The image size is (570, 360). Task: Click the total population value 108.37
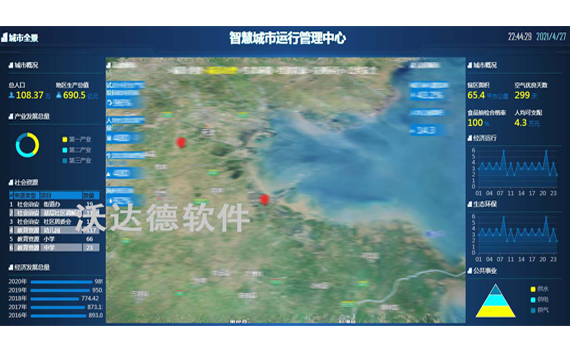point(30,95)
